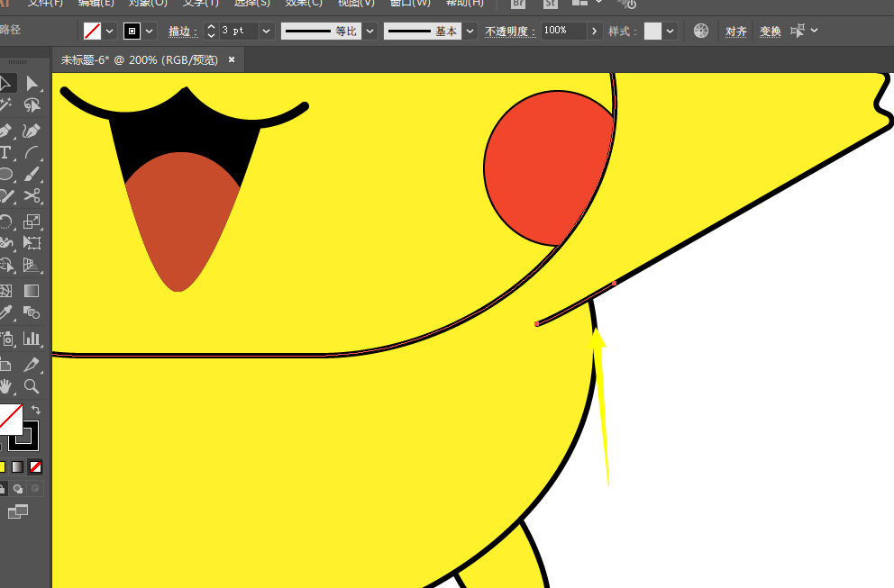Change the screen mode
The height and width of the screenshot is (588, 894).
pyautogui.click(x=18, y=511)
